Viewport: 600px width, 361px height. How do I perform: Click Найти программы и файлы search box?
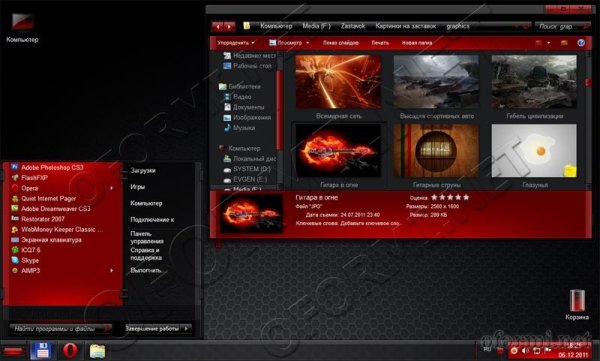[61, 328]
